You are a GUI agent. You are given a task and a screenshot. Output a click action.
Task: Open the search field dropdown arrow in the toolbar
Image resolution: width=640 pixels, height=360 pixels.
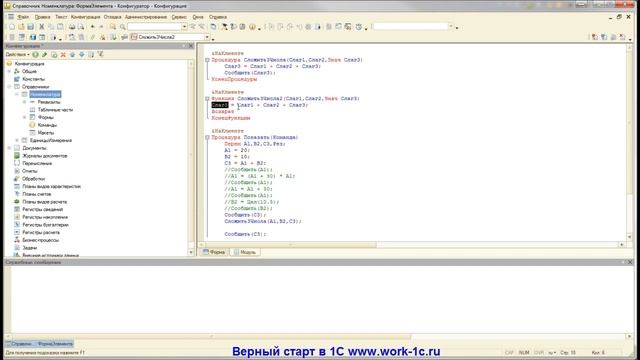(x=184, y=27)
